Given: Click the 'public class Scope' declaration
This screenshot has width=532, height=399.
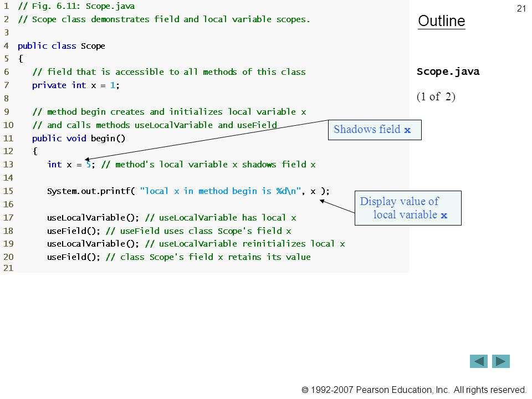Looking at the screenshot, I should [61, 46].
